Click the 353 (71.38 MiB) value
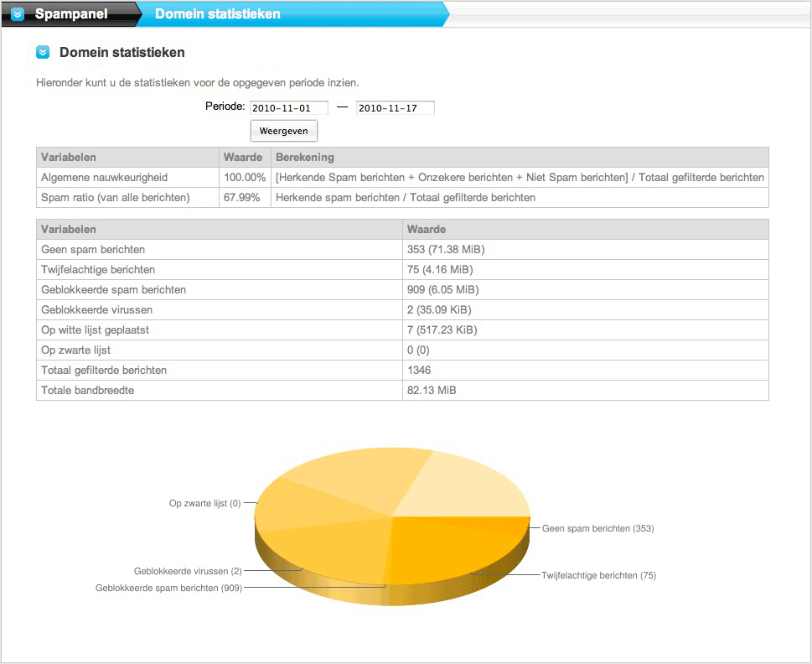Image resolution: width=812 pixels, height=664 pixels. [x=446, y=249]
